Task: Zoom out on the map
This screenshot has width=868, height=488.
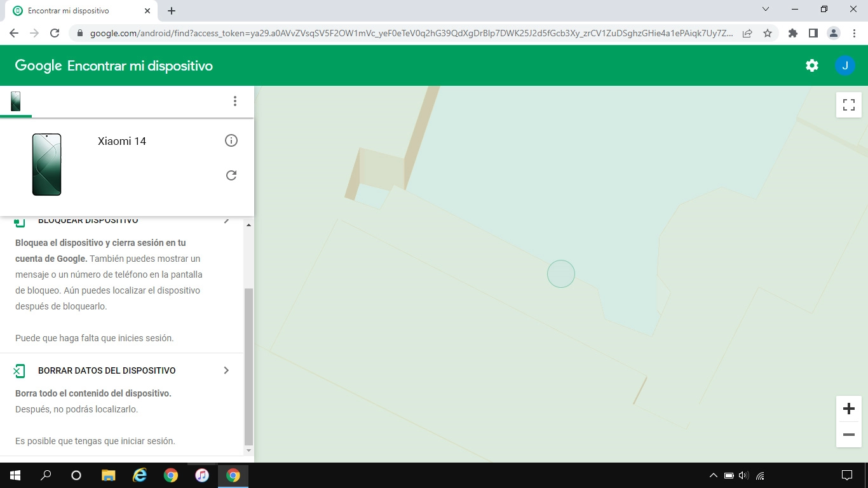Action: pos(849,435)
